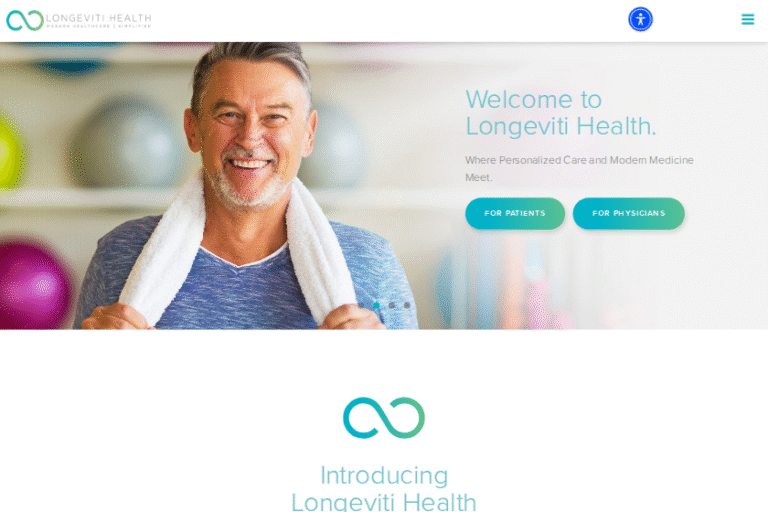This screenshot has height=512, width=768.
Task: Go to the first carousel slide dot
Action: click(x=361, y=305)
